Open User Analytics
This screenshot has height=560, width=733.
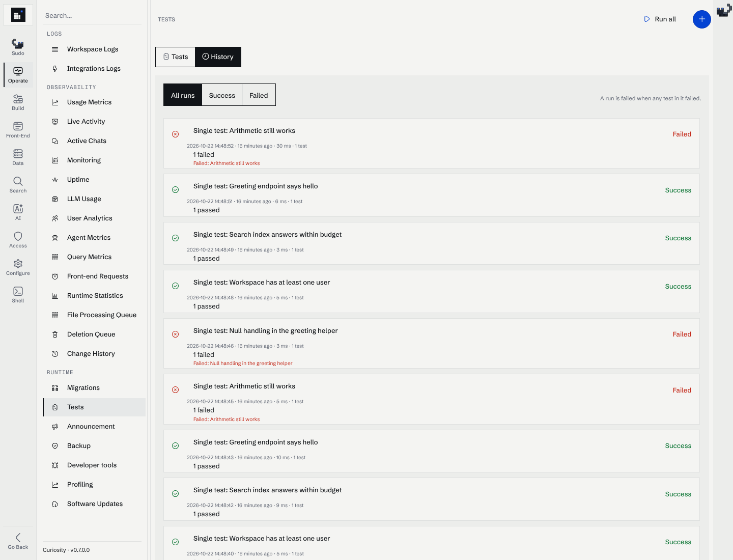[94, 218]
